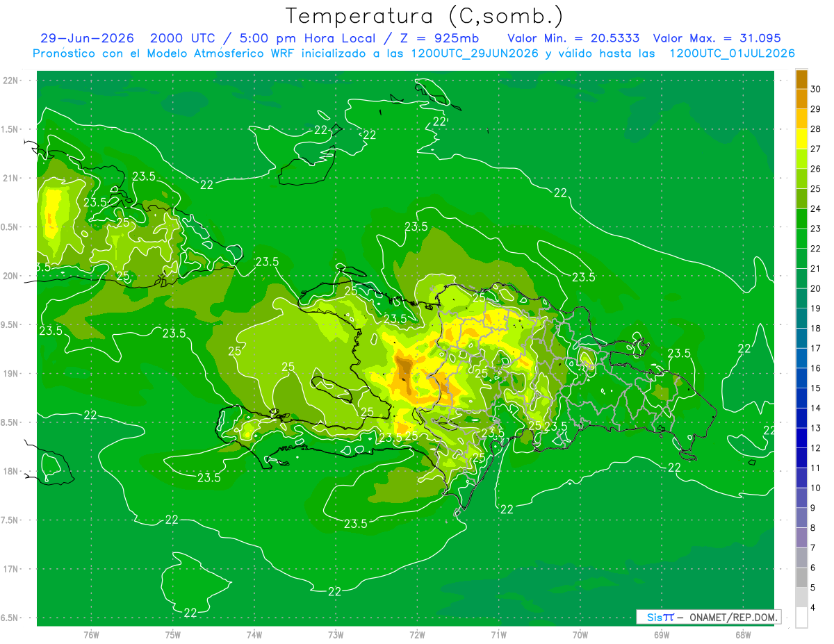Click the '76W' longitude axis label
The image size is (834, 644).
(x=91, y=635)
